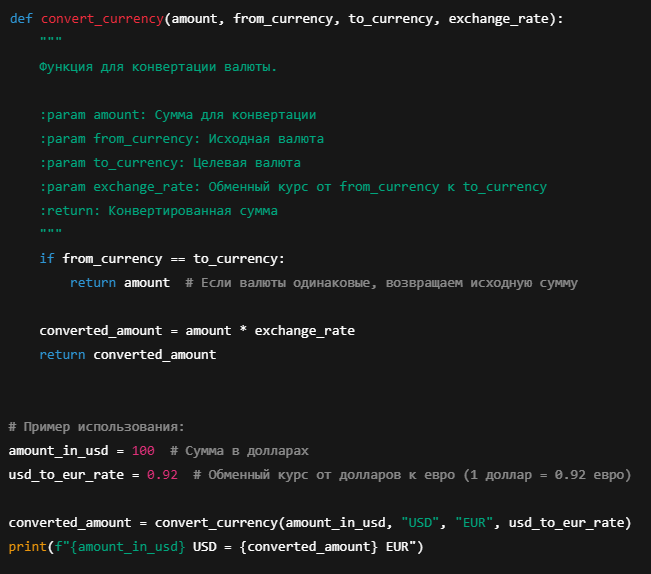Click '{converted_amount}' in the f-string

tap(308, 547)
